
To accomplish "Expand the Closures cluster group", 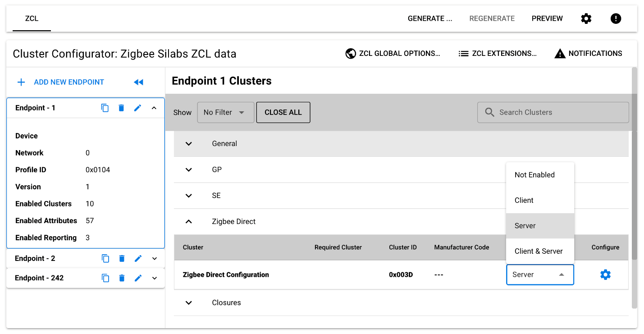I will pyautogui.click(x=189, y=302).
